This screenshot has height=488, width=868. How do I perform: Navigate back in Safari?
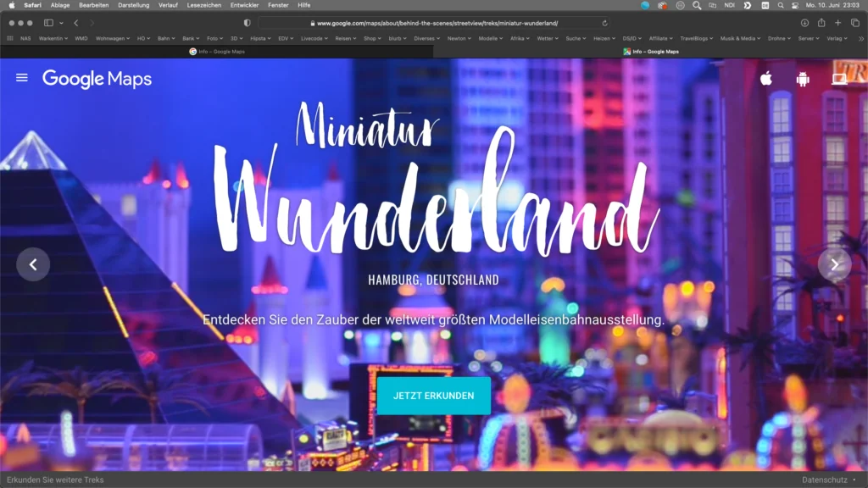[76, 23]
